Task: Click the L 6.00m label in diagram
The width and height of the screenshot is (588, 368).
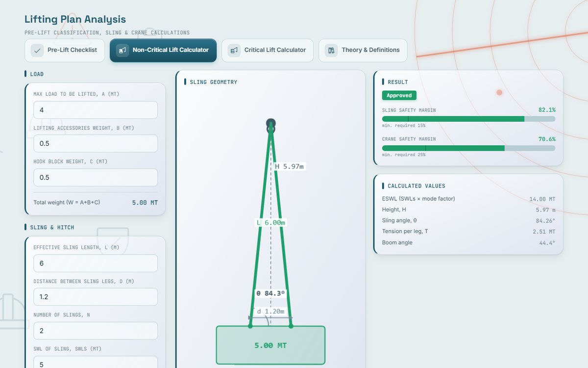Action: [x=271, y=223]
